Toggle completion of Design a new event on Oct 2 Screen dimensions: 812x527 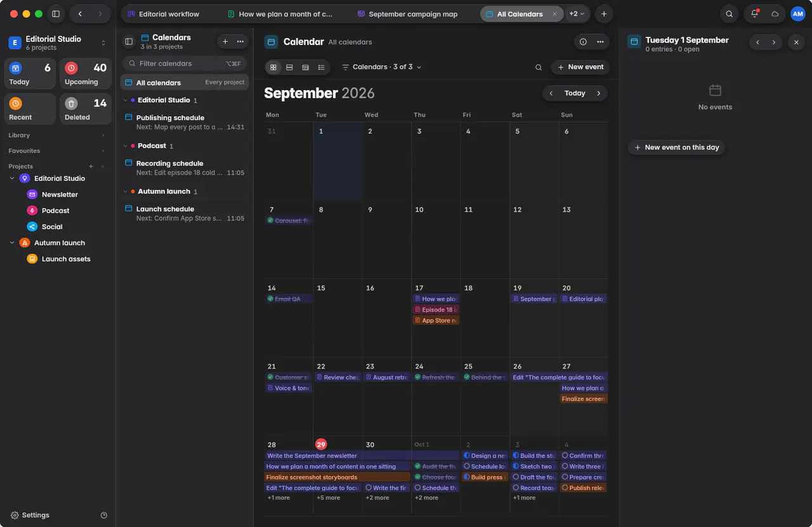tap(467, 455)
